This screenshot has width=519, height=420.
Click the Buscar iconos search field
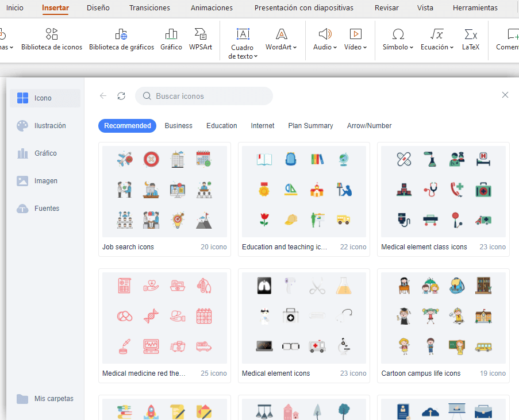coord(204,96)
